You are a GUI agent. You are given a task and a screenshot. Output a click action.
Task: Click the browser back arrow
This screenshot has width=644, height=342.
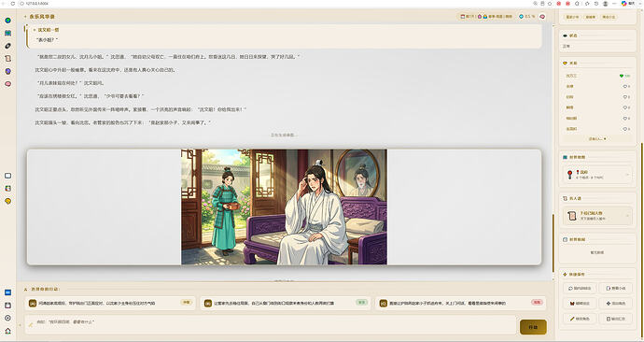click(4, 4)
